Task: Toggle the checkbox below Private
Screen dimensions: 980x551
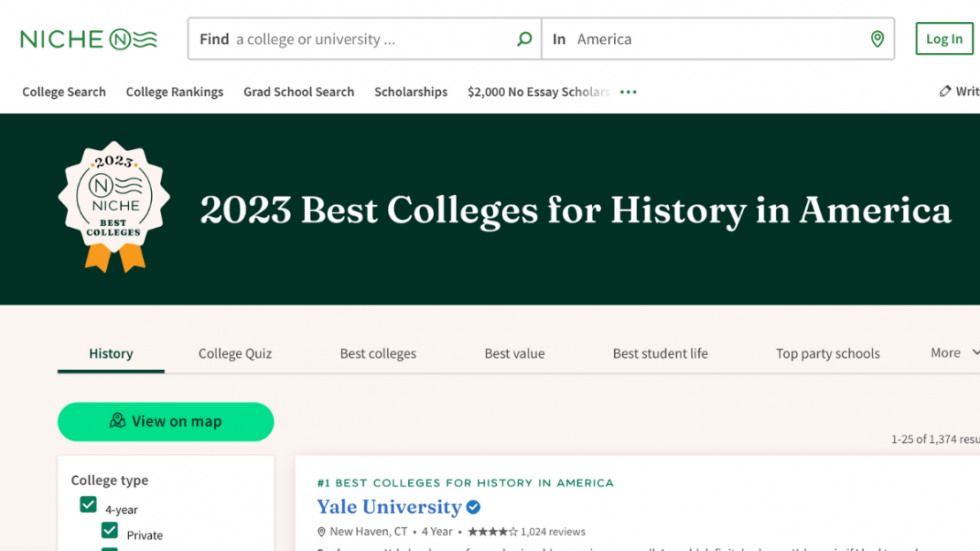Action: 110,548
